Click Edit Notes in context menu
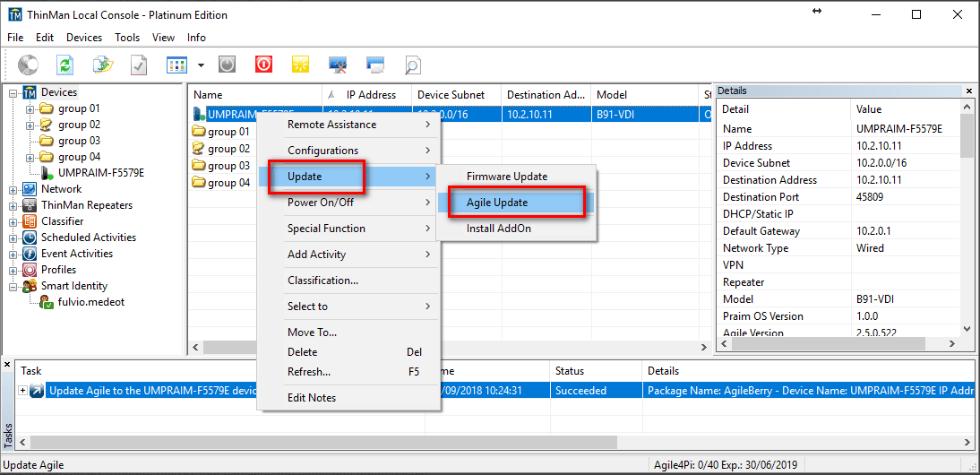This screenshot has height=475, width=980. tap(350, 398)
